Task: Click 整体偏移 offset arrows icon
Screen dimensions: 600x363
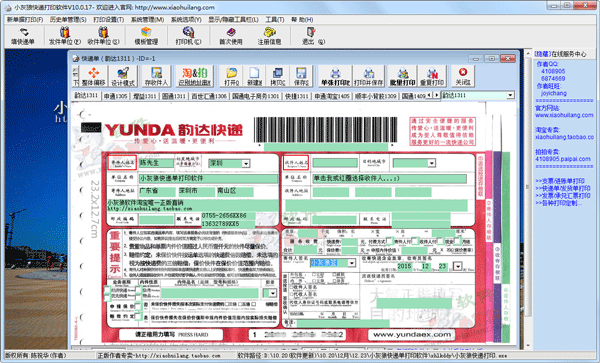Action: [93, 76]
